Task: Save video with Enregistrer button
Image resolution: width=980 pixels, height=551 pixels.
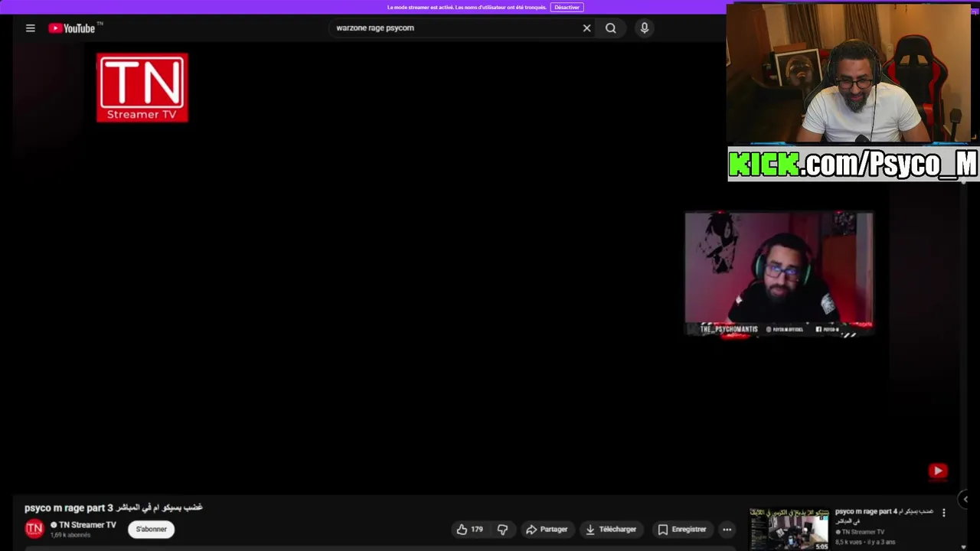Action: [x=681, y=529]
